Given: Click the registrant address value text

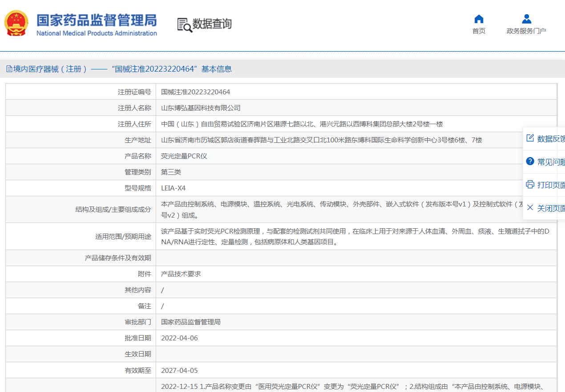Looking at the screenshot, I should point(302,124).
